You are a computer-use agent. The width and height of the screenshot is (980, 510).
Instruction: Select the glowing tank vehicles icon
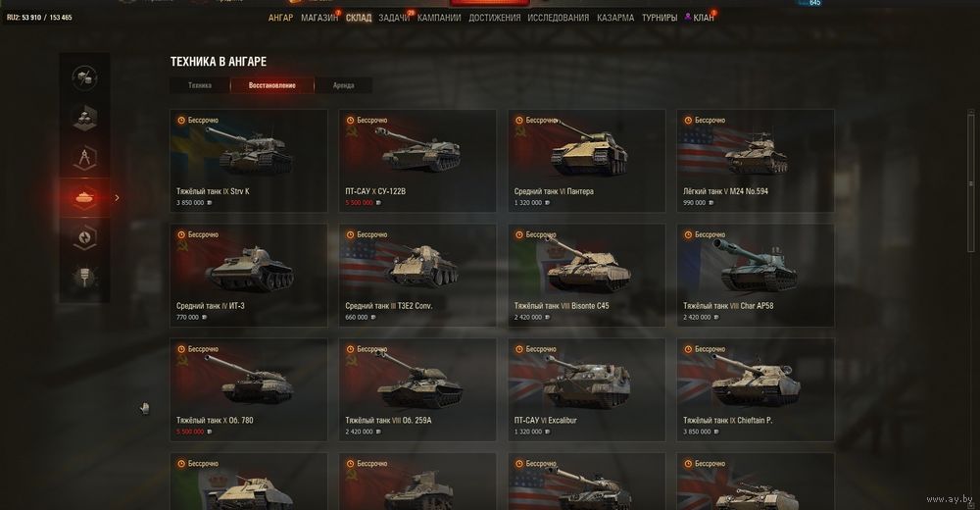[84, 198]
